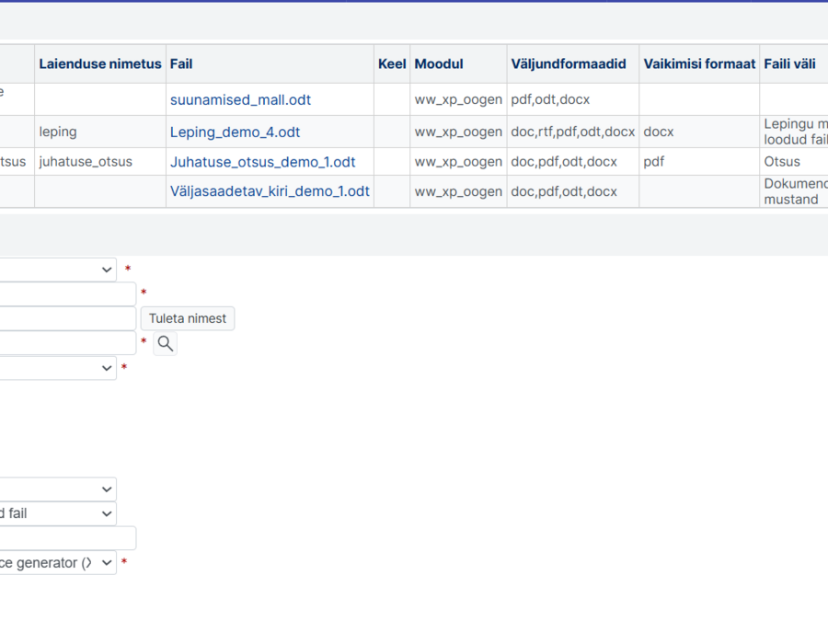Select the "docx" default format cell

[x=699, y=132]
